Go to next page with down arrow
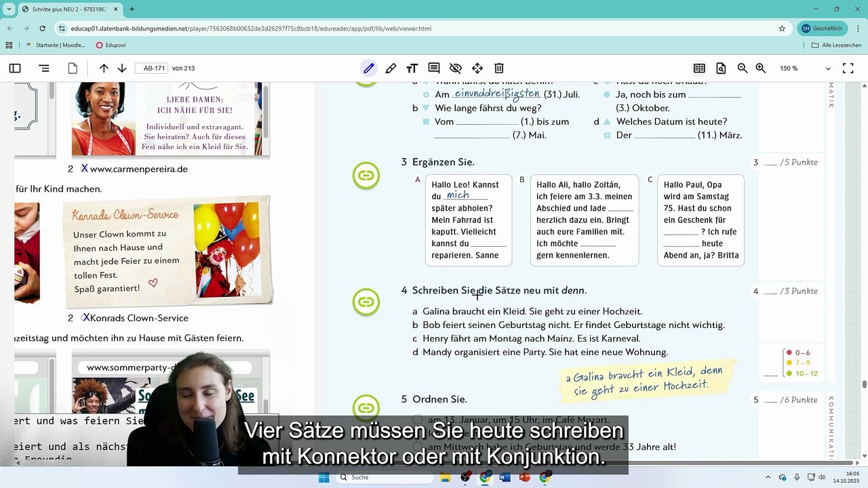The image size is (868, 488). coord(122,68)
